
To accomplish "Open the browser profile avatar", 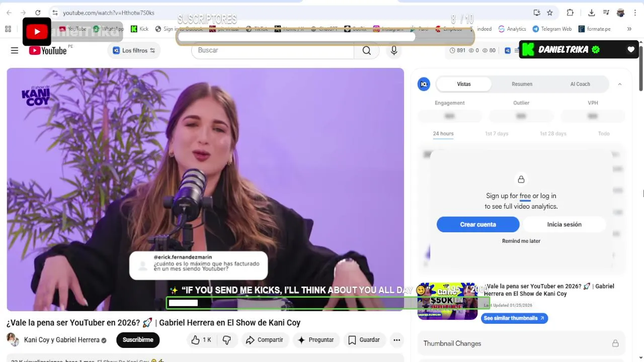I will click(620, 13).
